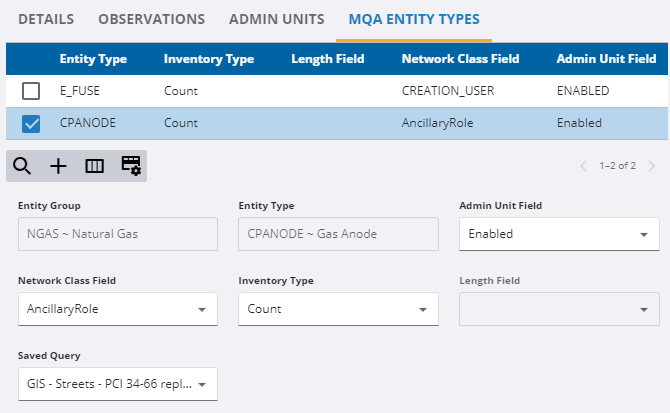Open the Inventory Type dropdown
This screenshot has height=413, width=670.
pyautogui.click(x=420, y=309)
